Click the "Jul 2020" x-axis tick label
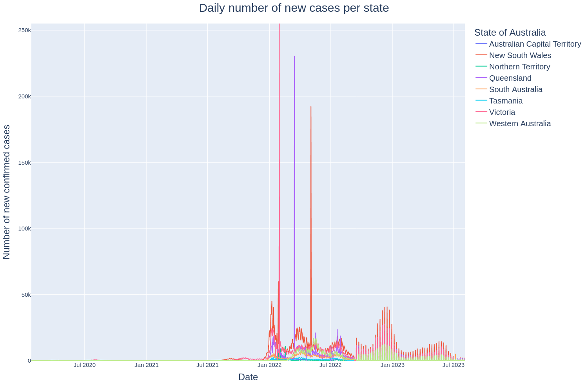The width and height of the screenshot is (588, 392). tap(84, 365)
